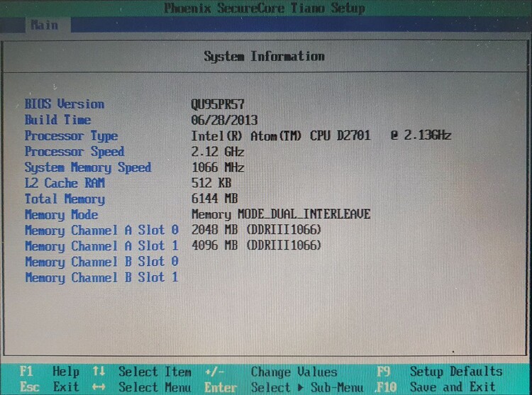Click the left-right arrows Select Menu icon
The image size is (532, 395).
click(99, 387)
